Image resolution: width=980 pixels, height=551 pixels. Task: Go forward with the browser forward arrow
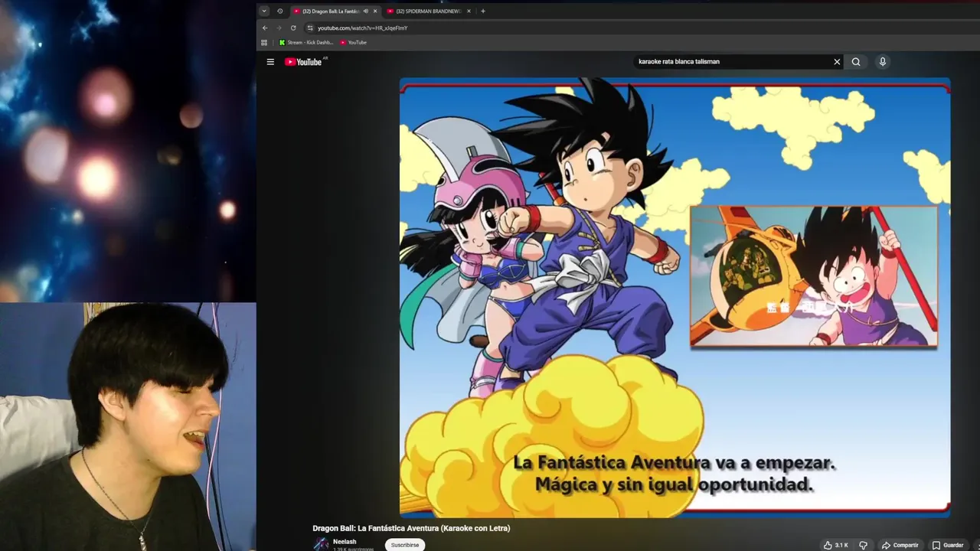(x=279, y=28)
